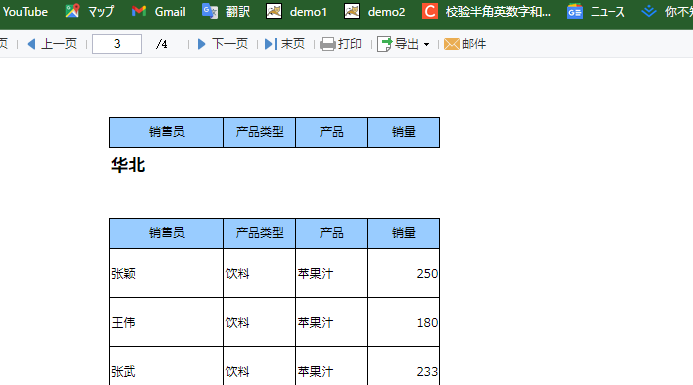The image size is (693, 385).
Task: Open the 翻訳 bookmark label
Action: (238, 11)
